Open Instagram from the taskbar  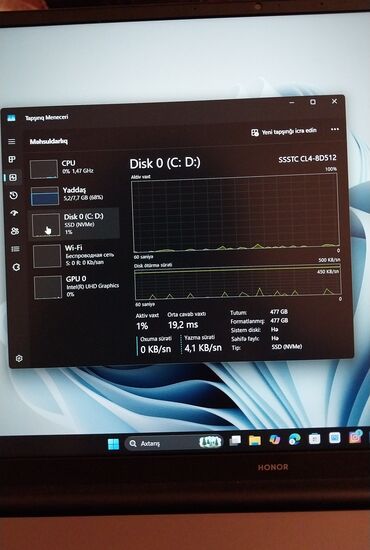coord(355,437)
